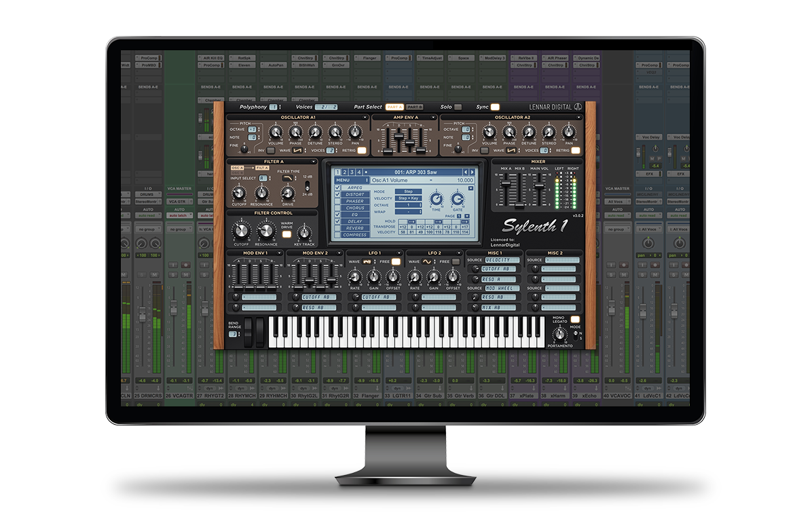This screenshot has width=812, height=515.
Task: Select the ARPEG effect tab
Action: pyautogui.click(x=354, y=187)
